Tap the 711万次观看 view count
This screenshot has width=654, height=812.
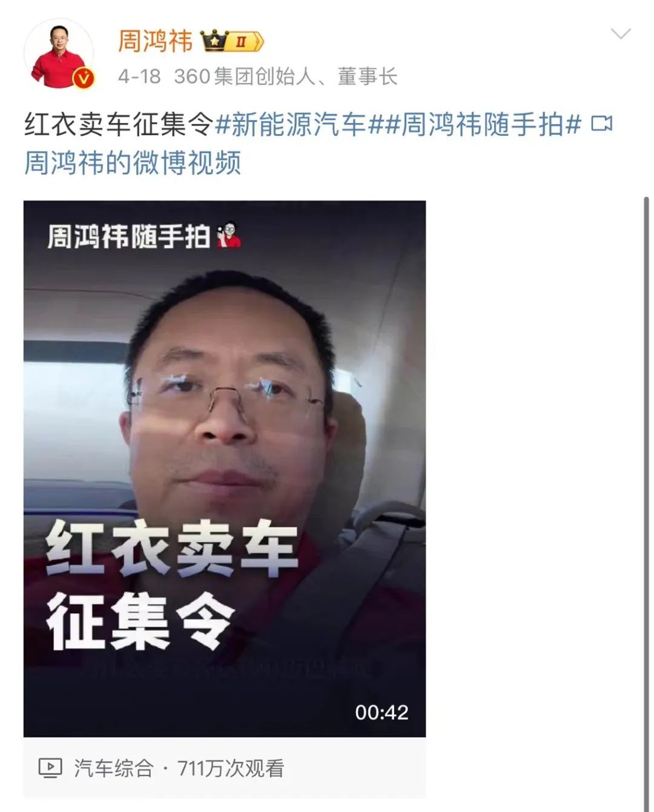point(231,768)
